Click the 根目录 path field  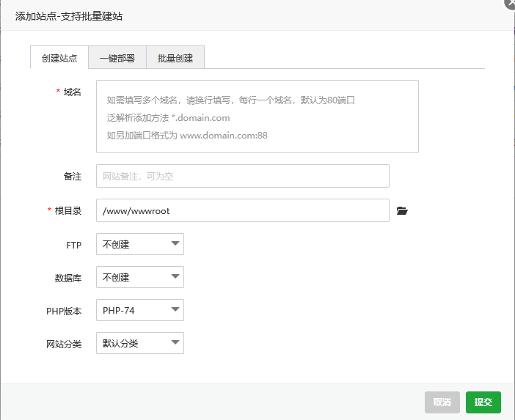242,210
